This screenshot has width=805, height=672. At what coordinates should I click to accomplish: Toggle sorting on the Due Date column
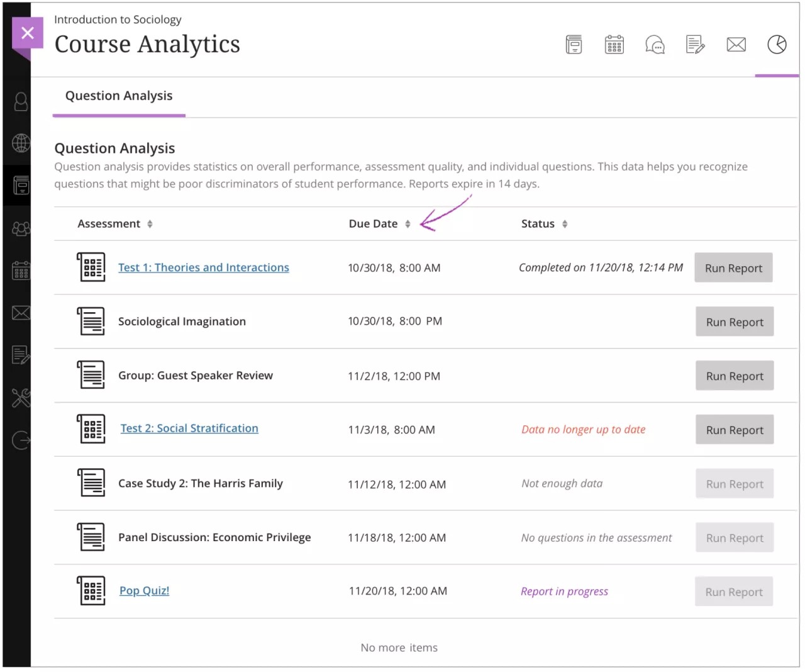(408, 223)
